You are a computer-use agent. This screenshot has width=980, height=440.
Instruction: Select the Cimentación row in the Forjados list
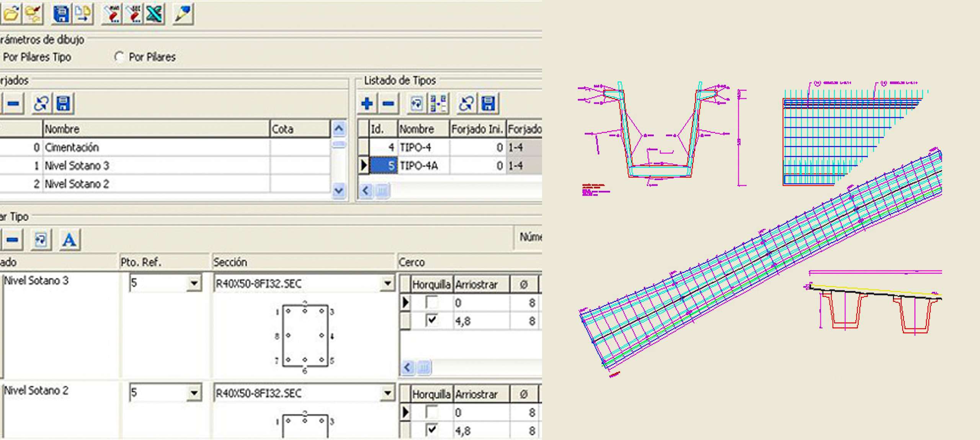pos(72,147)
